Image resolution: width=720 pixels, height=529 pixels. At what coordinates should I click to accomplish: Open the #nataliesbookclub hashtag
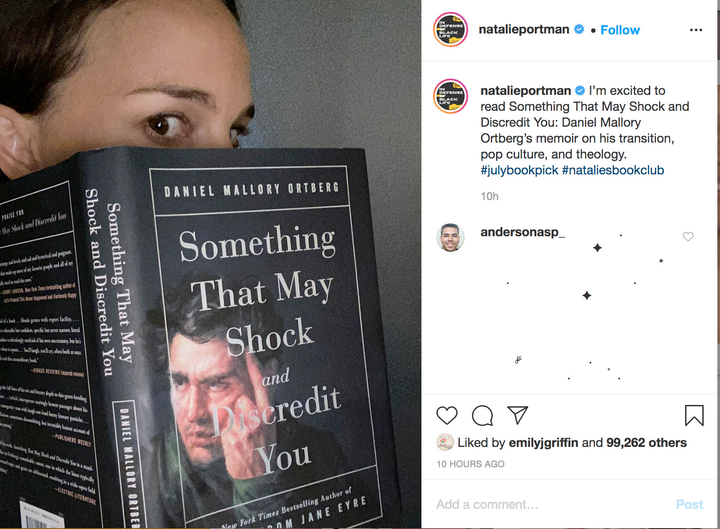[613, 170]
